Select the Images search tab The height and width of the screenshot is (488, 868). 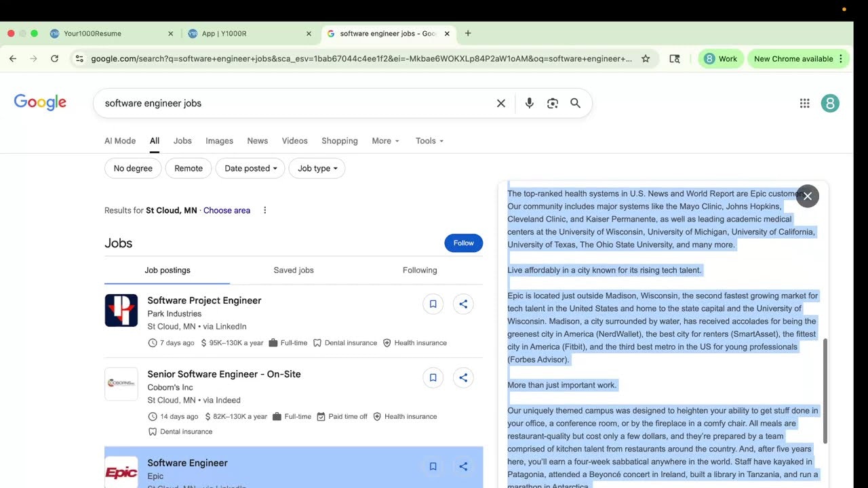219,140
